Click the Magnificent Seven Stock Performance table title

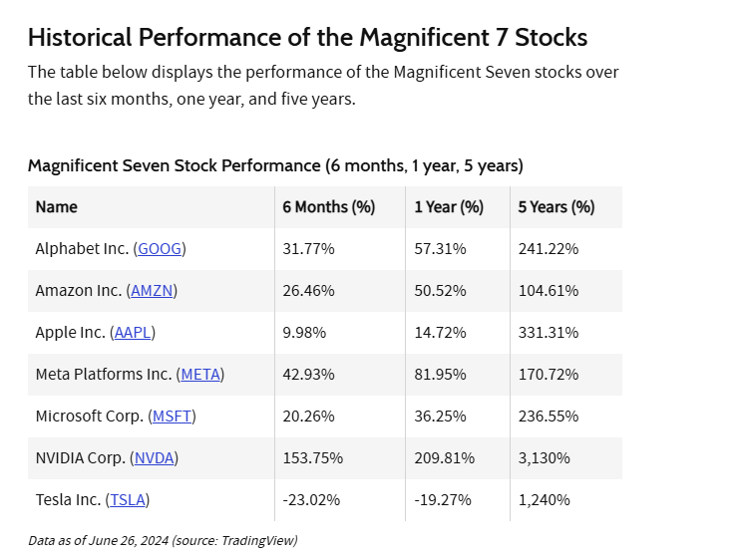[275, 165]
